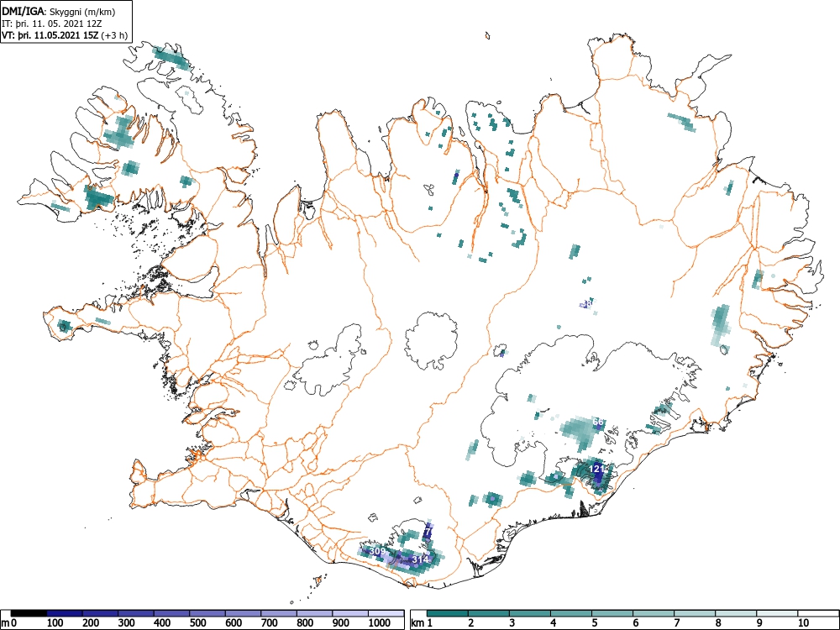Select the 'IT: þri. 11. 05. 2021 12Z' line

click(x=50, y=24)
